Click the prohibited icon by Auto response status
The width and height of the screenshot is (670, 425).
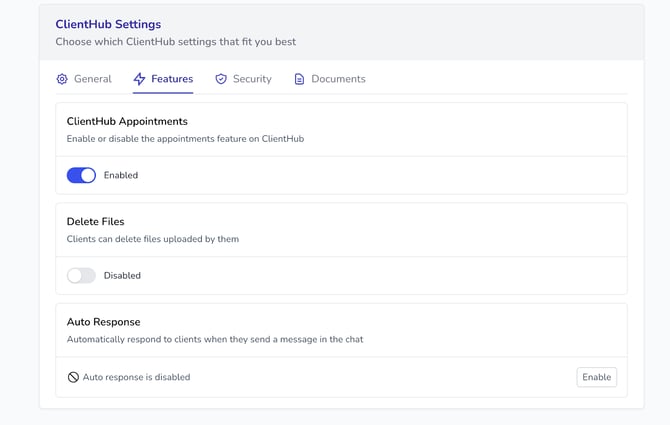[73, 377]
